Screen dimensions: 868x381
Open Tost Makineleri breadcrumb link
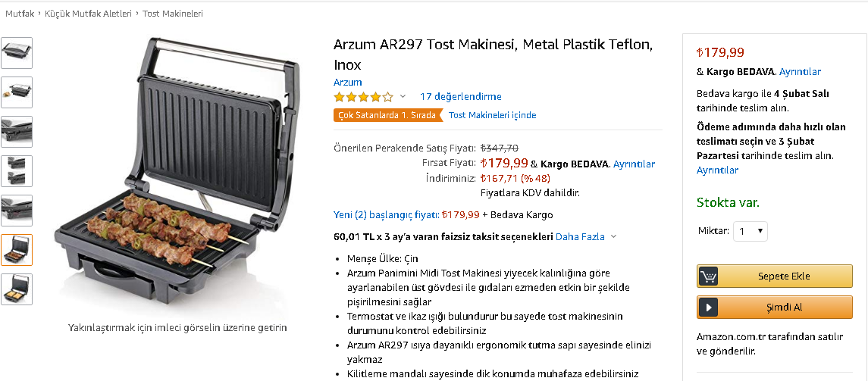click(173, 14)
